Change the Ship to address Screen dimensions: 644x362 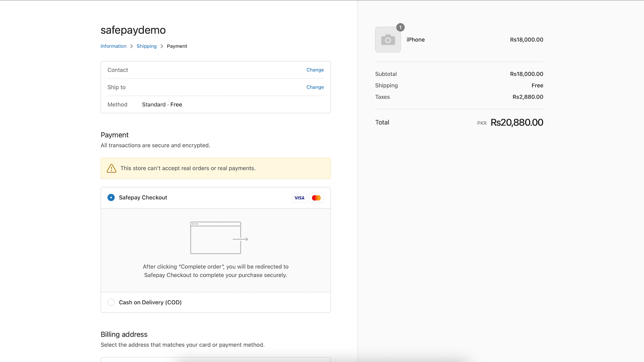(x=315, y=87)
